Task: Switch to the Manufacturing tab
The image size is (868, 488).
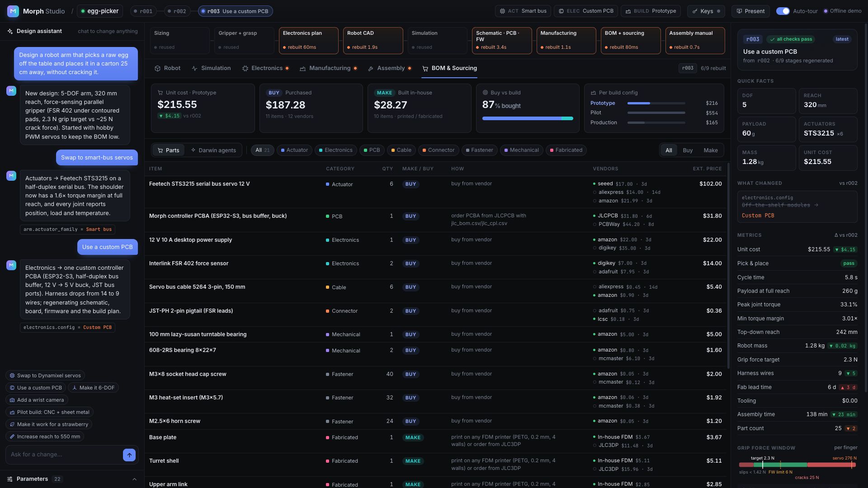Action: 329,68
